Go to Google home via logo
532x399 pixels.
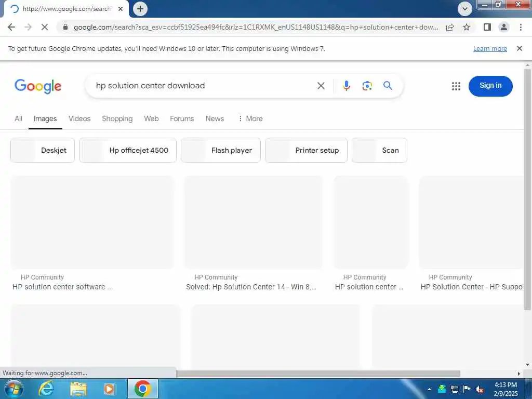click(38, 86)
